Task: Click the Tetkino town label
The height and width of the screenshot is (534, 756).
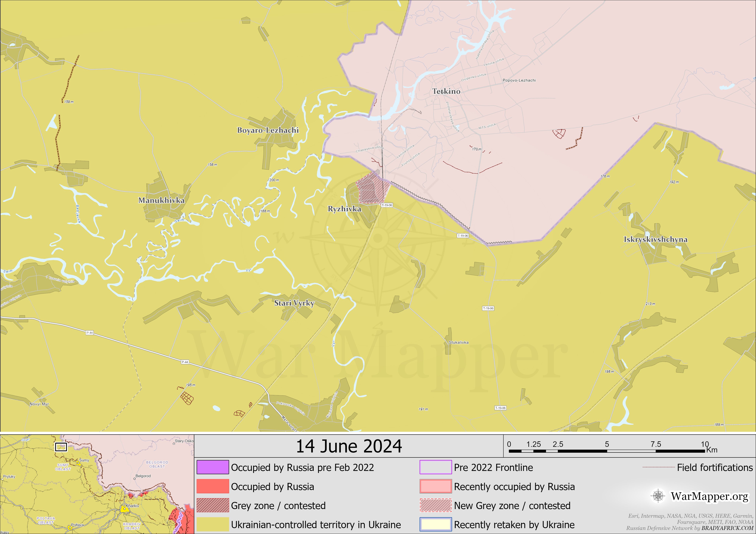Action: [446, 91]
